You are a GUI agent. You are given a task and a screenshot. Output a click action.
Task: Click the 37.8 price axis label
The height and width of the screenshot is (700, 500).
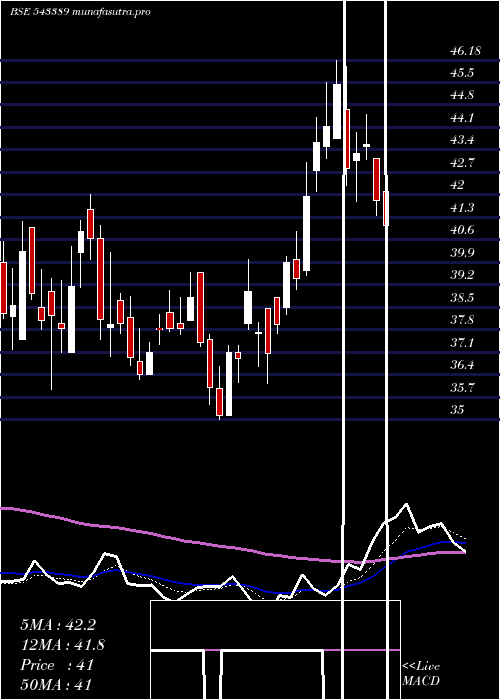[x=462, y=320]
